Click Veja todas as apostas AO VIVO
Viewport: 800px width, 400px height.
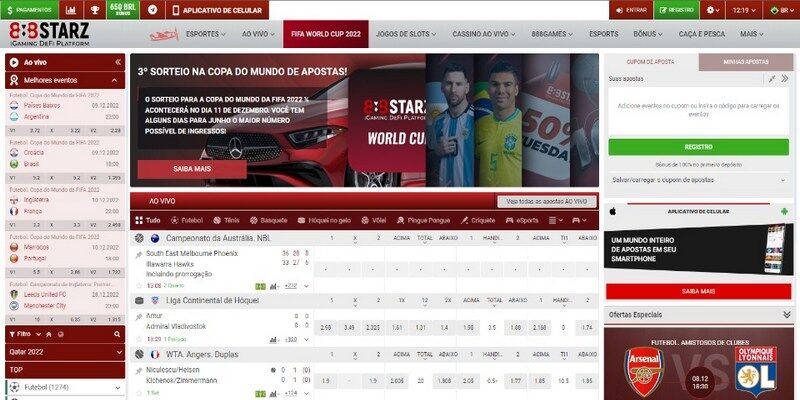546,202
